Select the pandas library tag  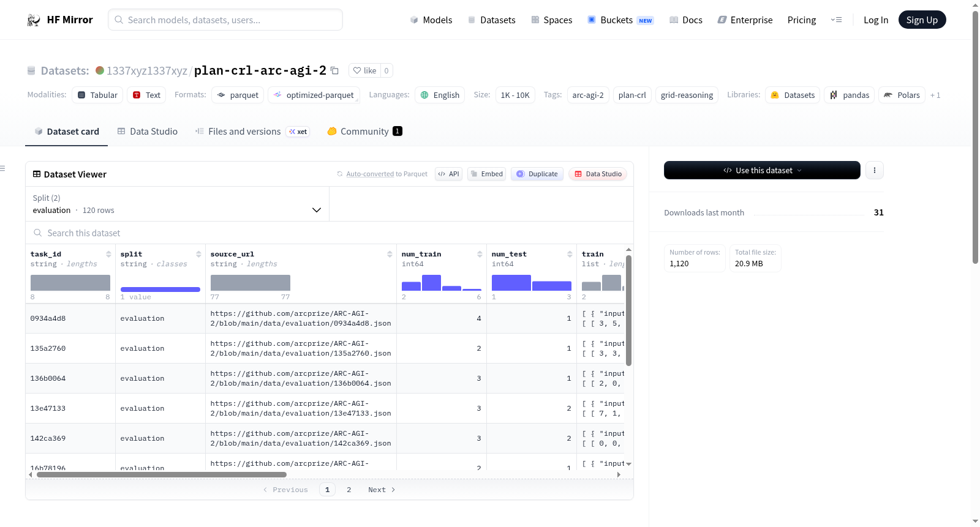click(850, 95)
